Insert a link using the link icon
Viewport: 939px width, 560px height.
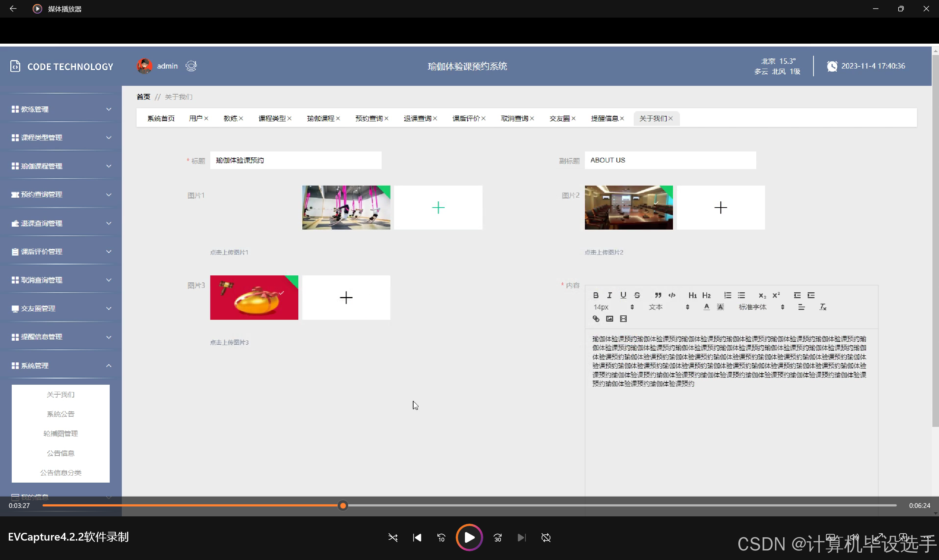[x=596, y=319]
